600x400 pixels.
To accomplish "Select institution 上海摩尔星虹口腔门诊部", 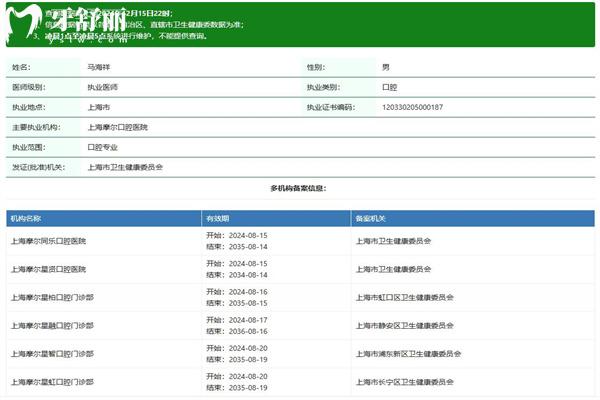I will point(52,382).
